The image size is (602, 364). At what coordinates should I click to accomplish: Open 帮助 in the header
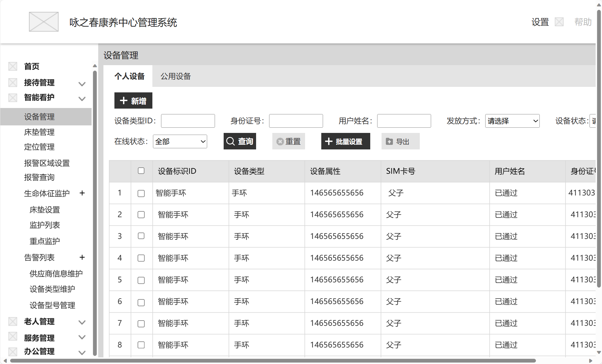tap(583, 22)
